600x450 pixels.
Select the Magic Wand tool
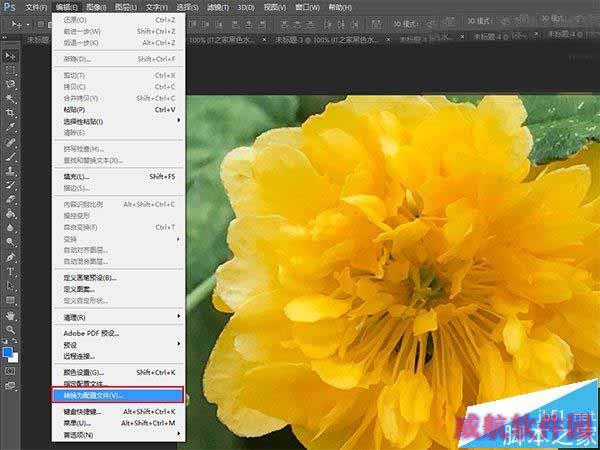coord(10,99)
